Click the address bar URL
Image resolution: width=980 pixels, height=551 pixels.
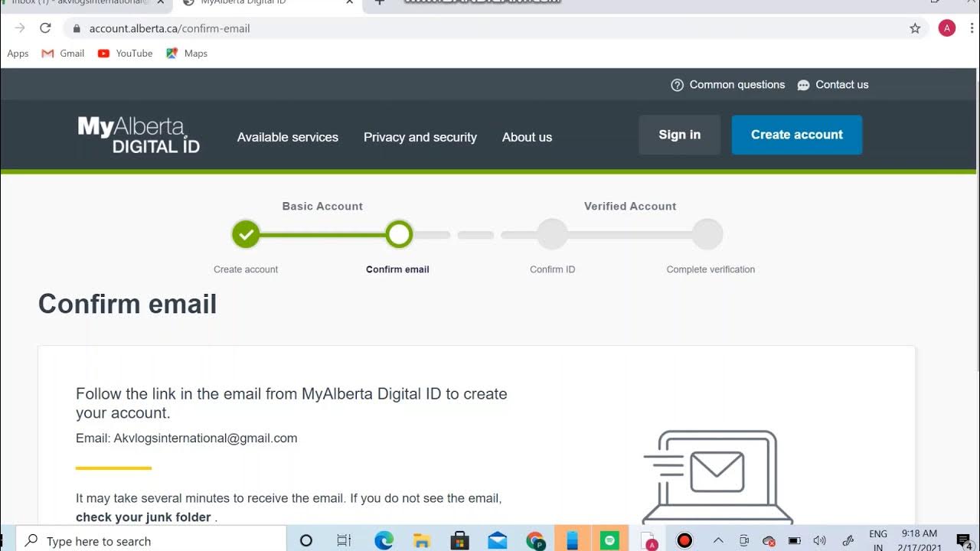[x=169, y=28]
